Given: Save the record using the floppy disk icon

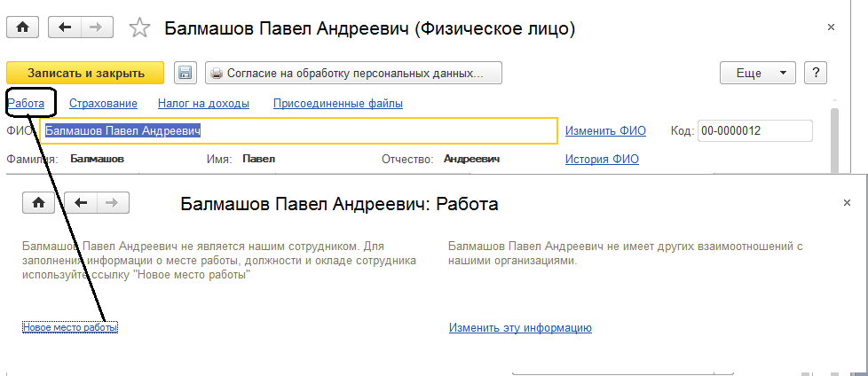Looking at the screenshot, I should tap(185, 73).
